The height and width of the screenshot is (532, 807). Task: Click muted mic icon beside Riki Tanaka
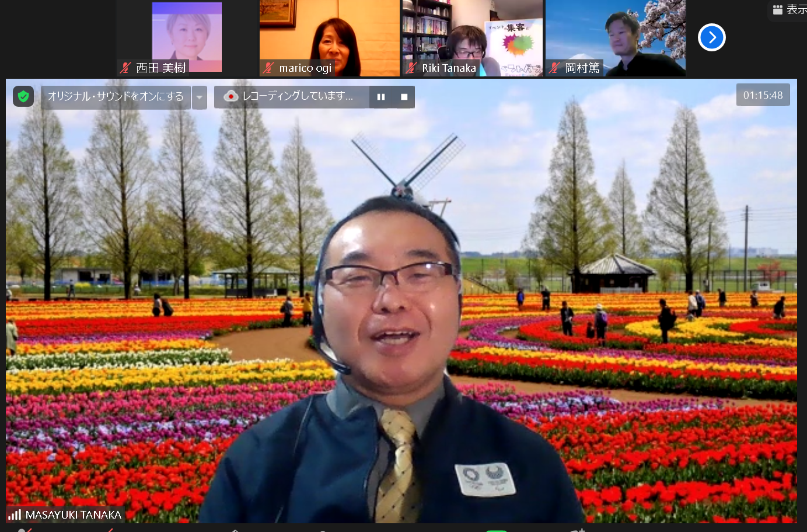(411, 68)
